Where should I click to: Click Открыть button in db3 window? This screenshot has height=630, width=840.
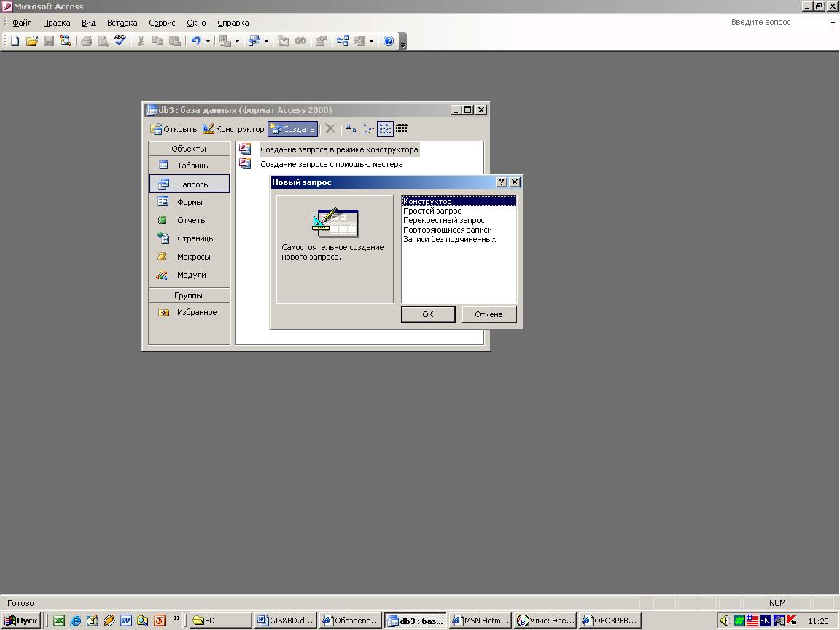pos(174,129)
